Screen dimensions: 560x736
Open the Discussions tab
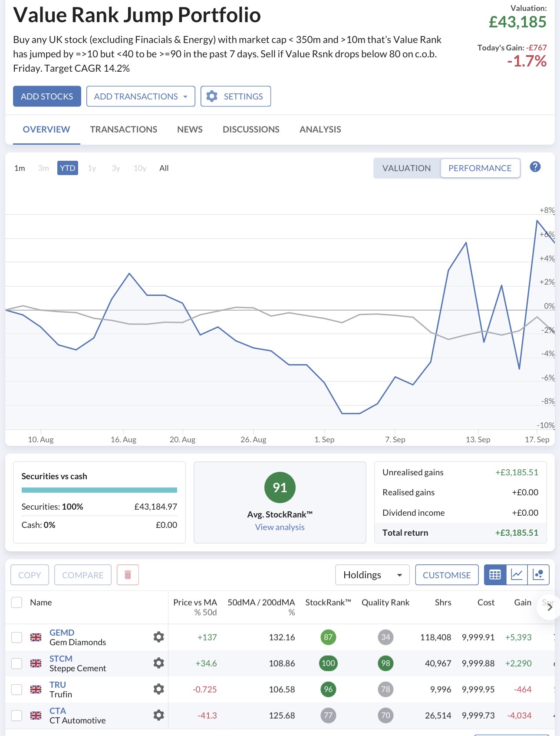click(251, 129)
